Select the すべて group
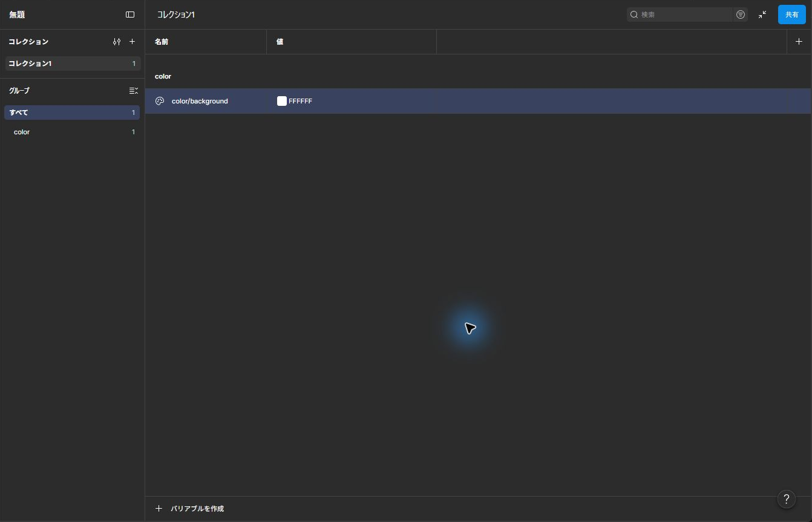This screenshot has height=522, width=812. [x=72, y=113]
